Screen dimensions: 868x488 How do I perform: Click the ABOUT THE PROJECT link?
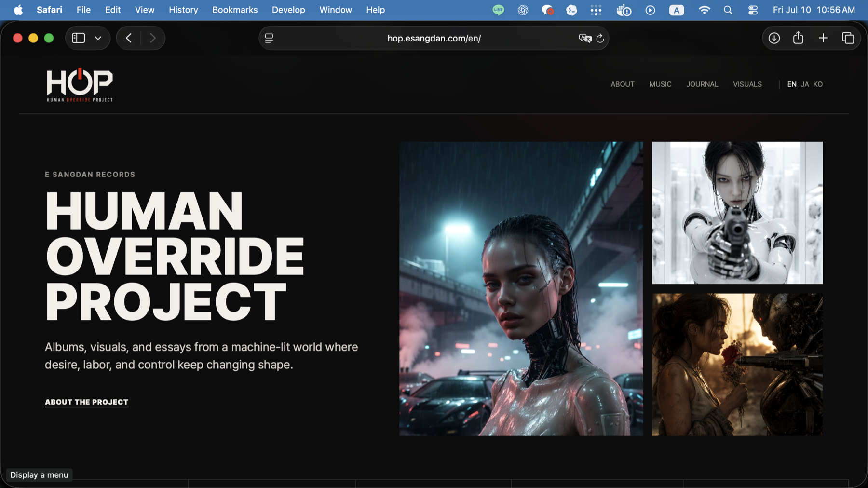point(86,402)
